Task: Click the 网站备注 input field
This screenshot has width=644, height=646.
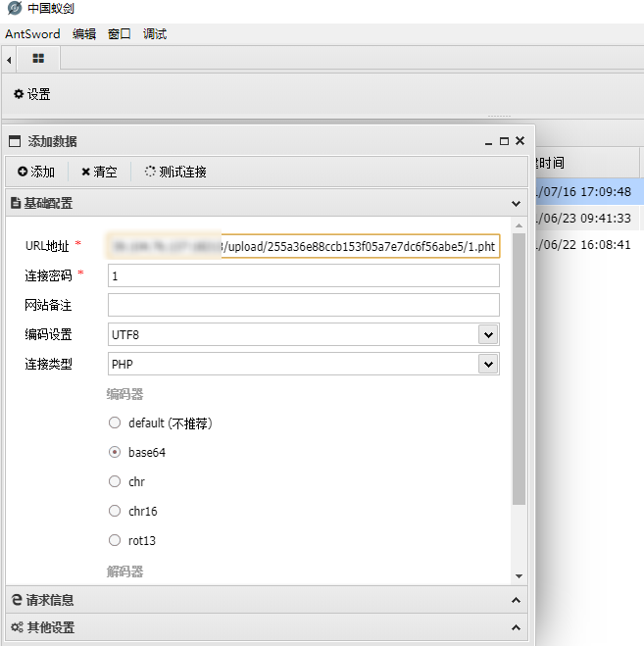Action: 303,305
